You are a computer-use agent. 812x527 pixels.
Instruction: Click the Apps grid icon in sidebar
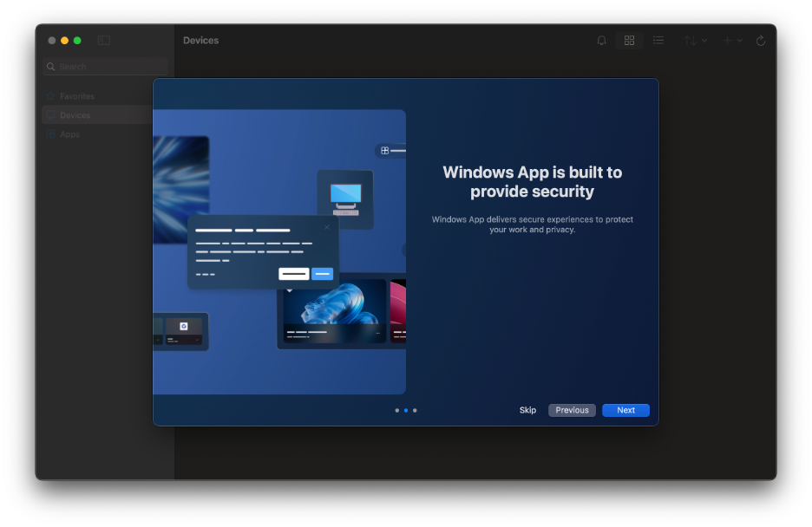(51, 134)
